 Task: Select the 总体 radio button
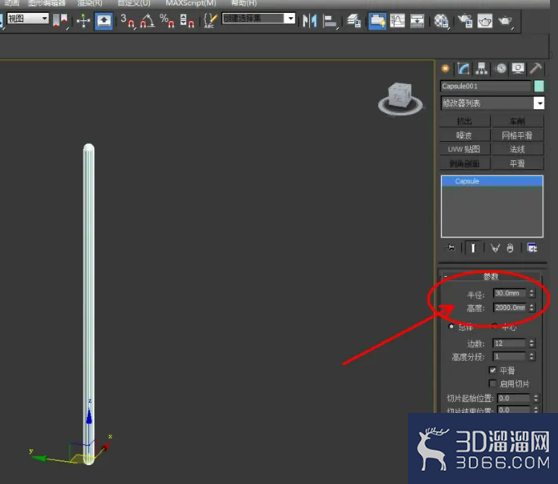451,326
